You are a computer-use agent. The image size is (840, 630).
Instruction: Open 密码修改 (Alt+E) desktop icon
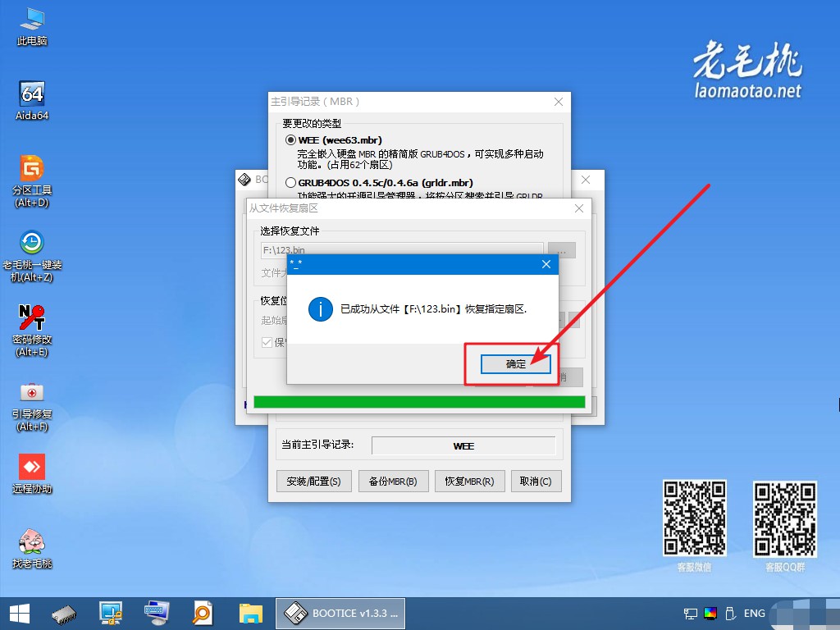pos(32,331)
